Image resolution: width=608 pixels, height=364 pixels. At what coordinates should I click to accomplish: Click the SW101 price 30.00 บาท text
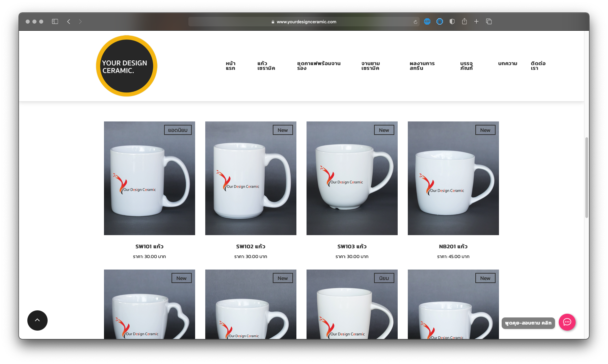click(x=155, y=257)
